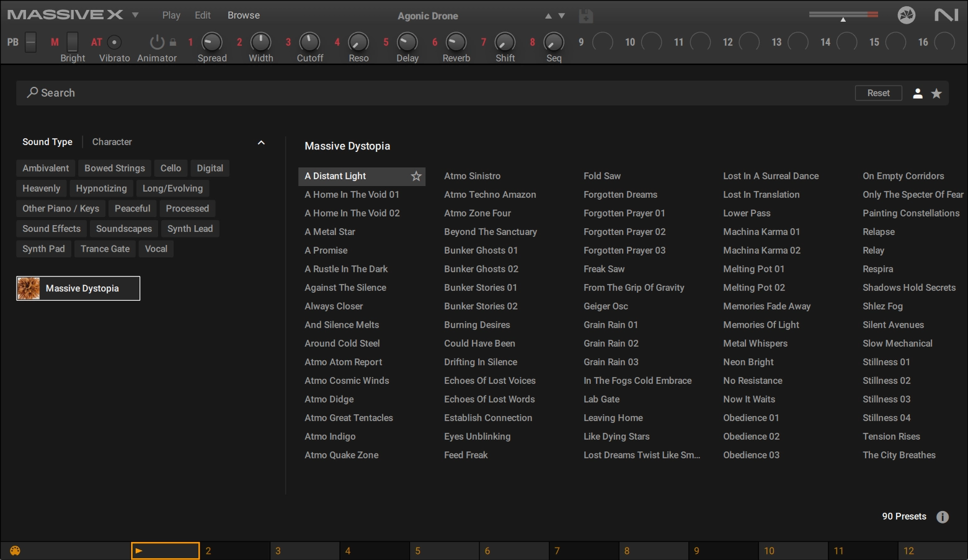Click the Massive X logo
Image resolution: width=968 pixels, height=560 pixels.
pos(65,15)
